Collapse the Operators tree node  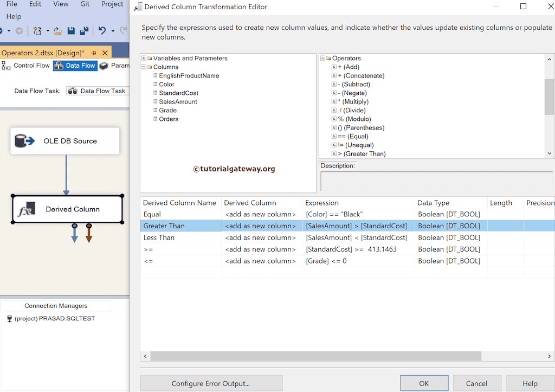(322, 58)
